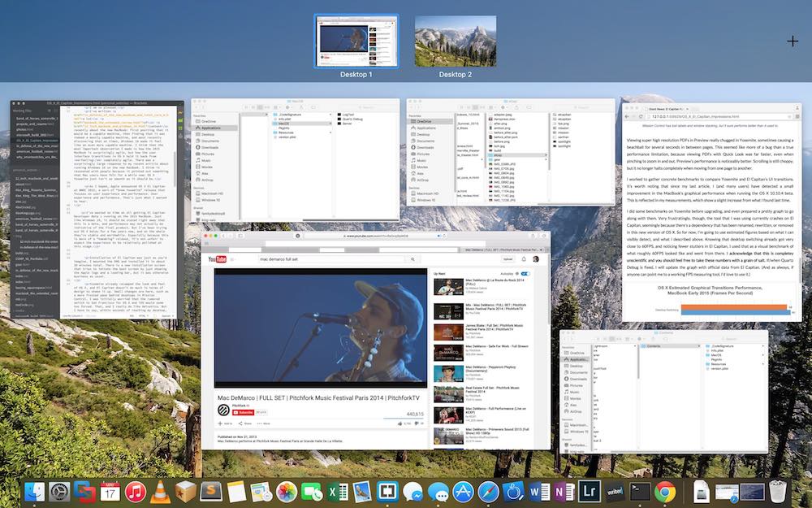The height and width of the screenshot is (508, 812).
Task: Open Finder from the dock
Action: [35, 491]
